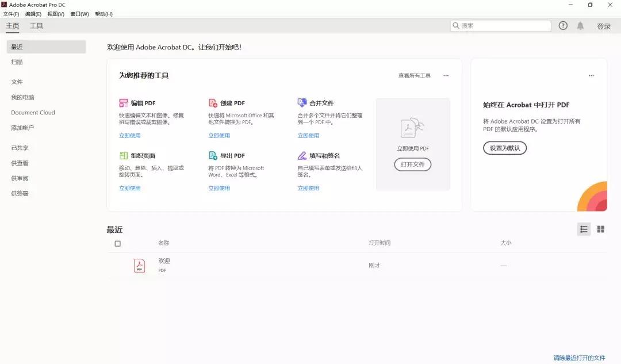Open the ellipsis menu on the default PDF card
The width and height of the screenshot is (621, 364).
point(591,75)
